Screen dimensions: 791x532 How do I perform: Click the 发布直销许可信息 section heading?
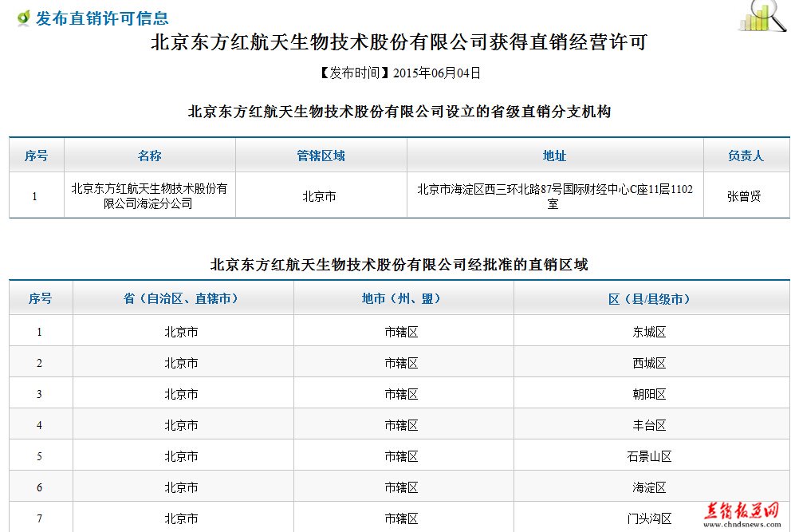[x=102, y=18]
